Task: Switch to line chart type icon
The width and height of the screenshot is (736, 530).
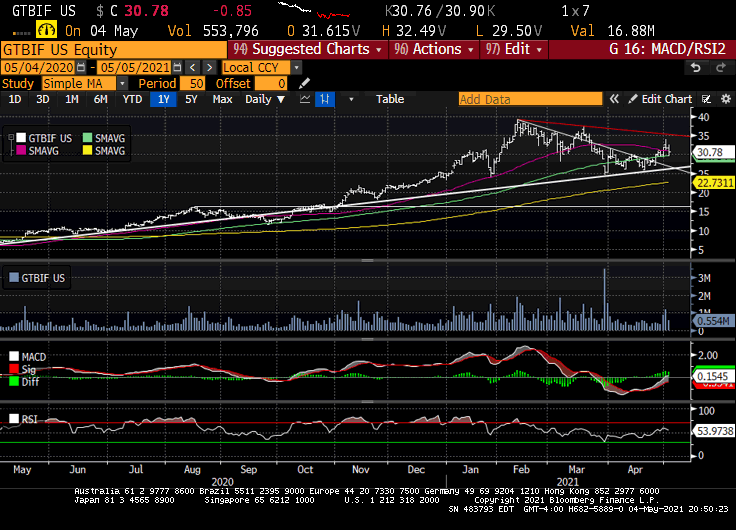Action: point(305,99)
